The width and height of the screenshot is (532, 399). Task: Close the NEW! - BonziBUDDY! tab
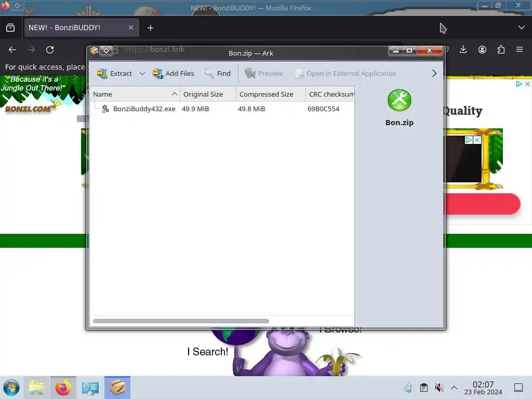pos(130,28)
